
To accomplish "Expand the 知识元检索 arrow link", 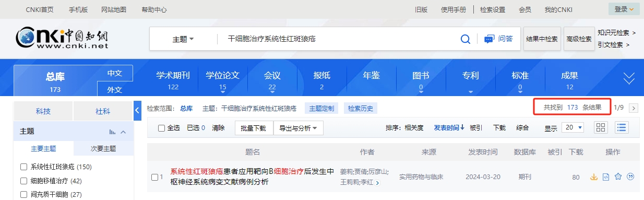I will pyautogui.click(x=617, y=32).
